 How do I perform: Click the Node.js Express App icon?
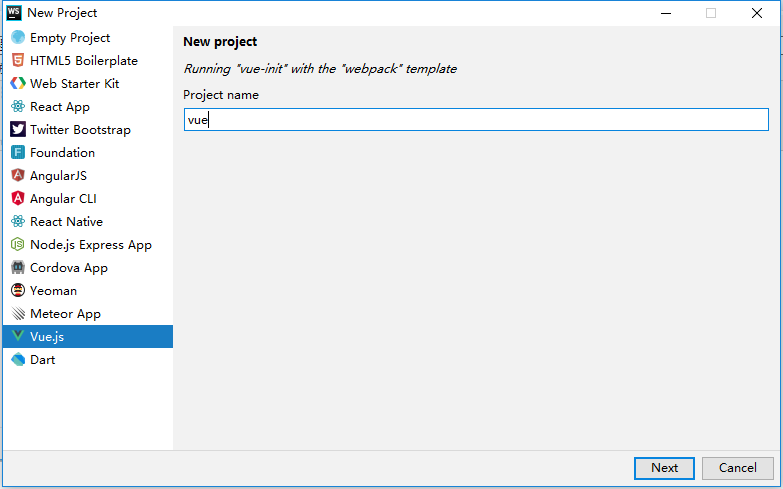pos(18,245)
